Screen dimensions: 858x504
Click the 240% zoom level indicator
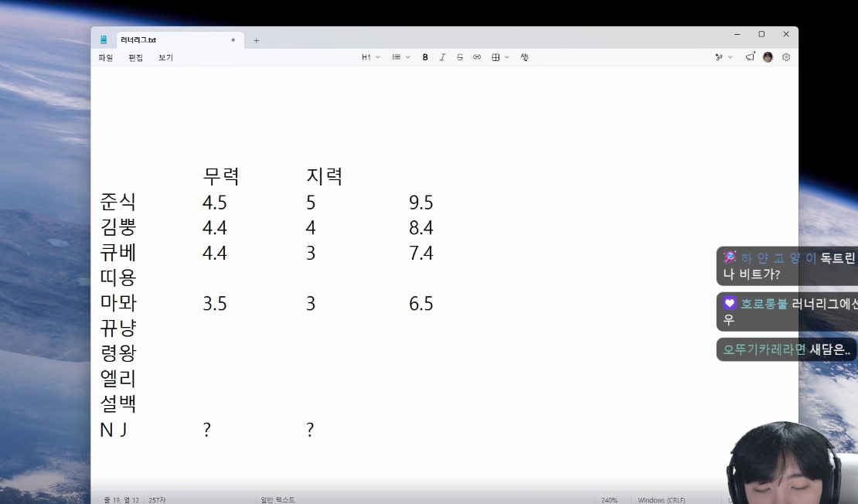point(609,499)
